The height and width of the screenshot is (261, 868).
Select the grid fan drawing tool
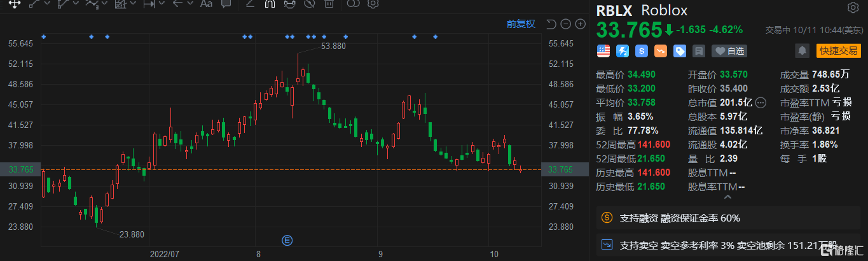[120, 4]
